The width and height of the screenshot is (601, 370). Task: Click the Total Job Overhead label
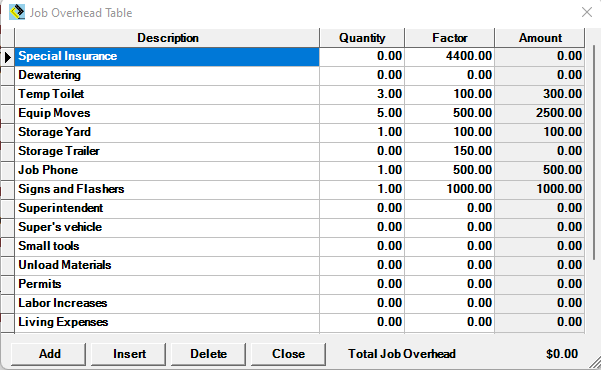tap(402, 354)
